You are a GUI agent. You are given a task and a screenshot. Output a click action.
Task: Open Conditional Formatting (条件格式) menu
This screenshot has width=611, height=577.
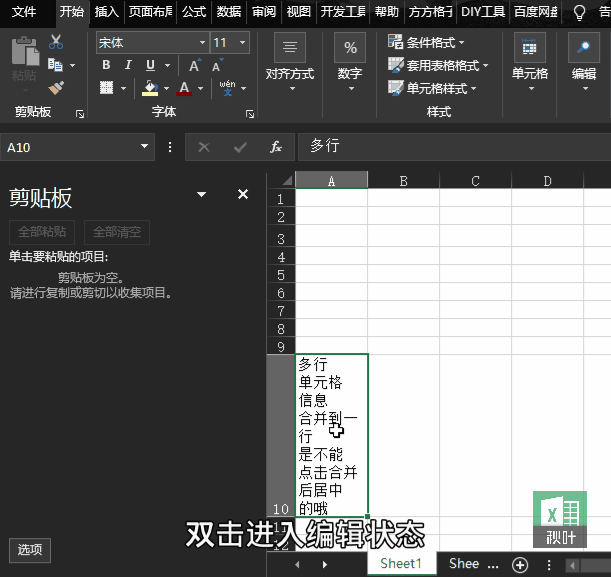[x=426, y=42]
